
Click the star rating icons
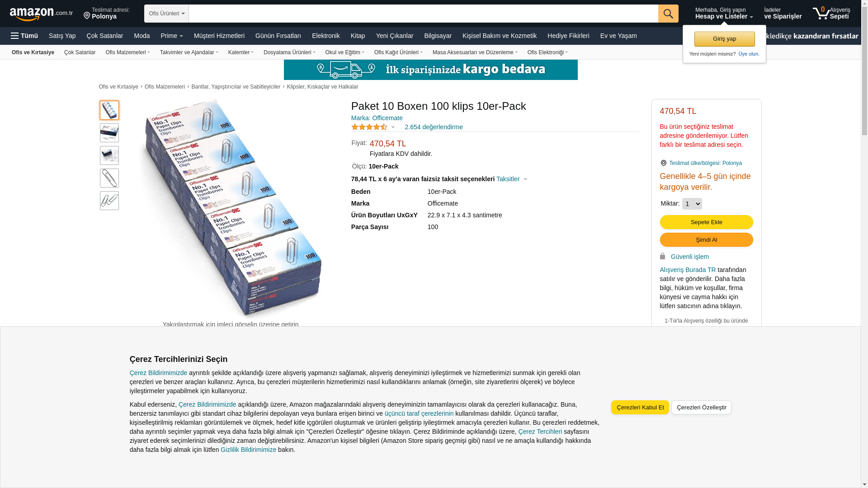click(369, 127)
